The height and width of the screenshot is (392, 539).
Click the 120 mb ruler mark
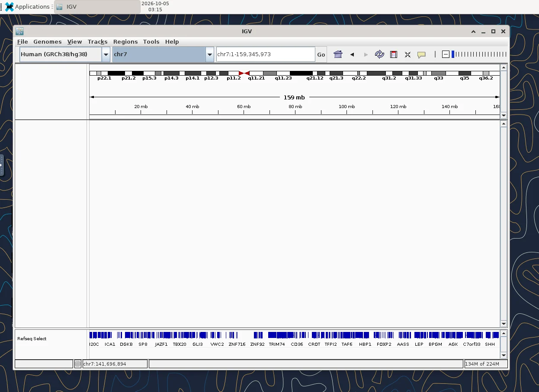coord(398,107)
